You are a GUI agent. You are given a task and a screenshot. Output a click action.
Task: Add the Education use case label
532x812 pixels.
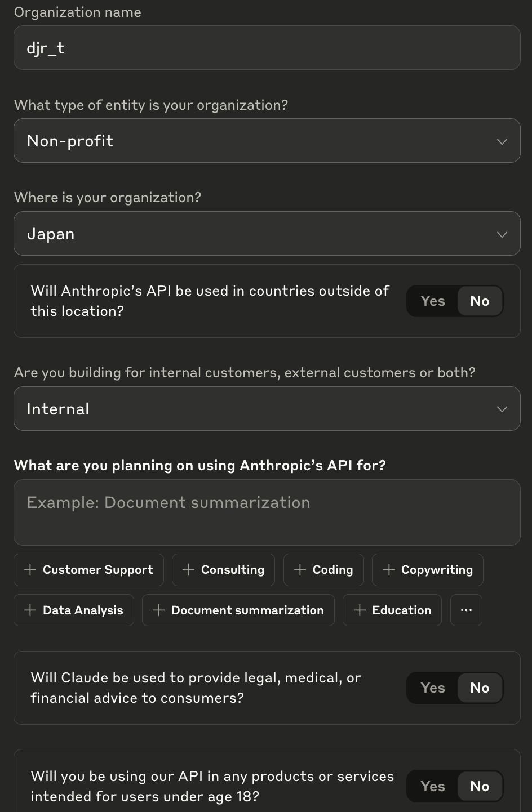pos(401,610)
